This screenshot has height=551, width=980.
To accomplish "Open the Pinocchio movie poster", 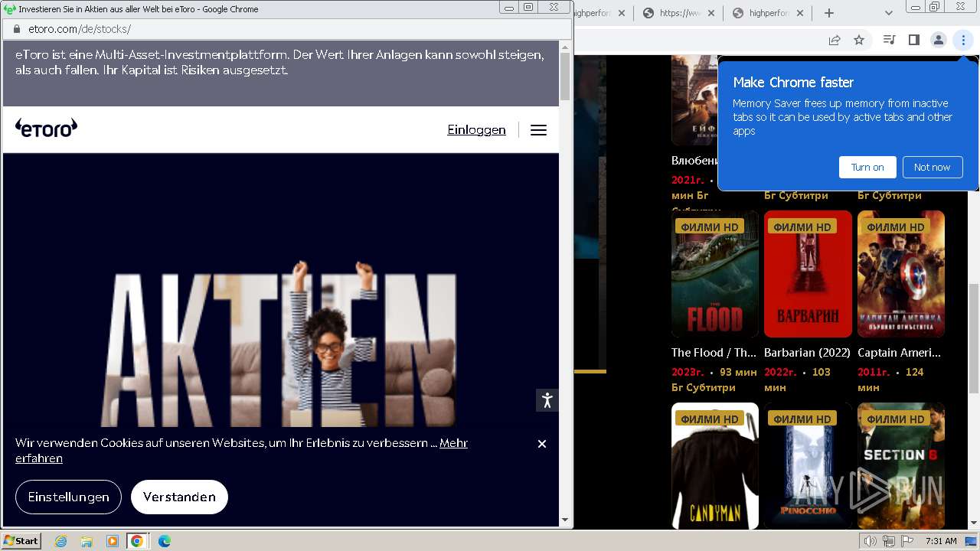I will (808, 466).
